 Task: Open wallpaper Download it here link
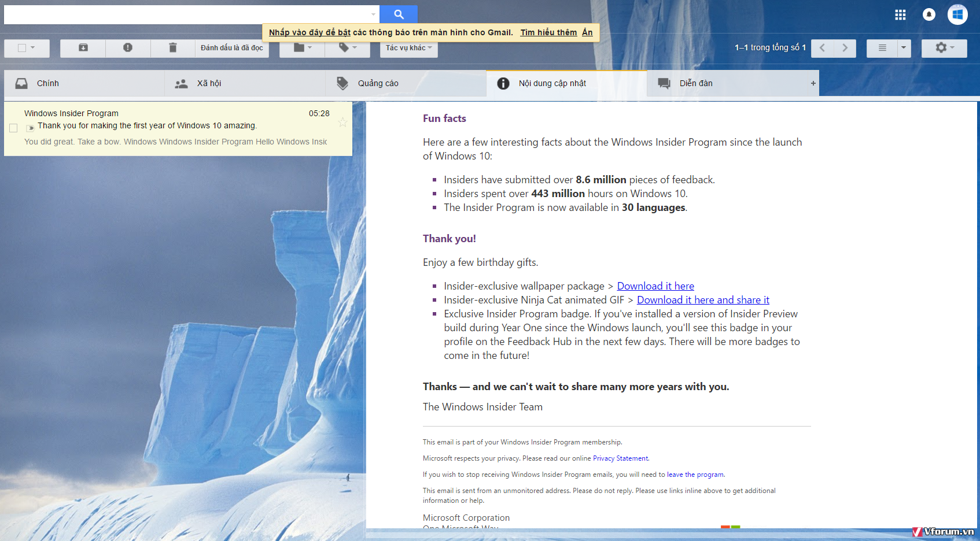tap(655, 286)
